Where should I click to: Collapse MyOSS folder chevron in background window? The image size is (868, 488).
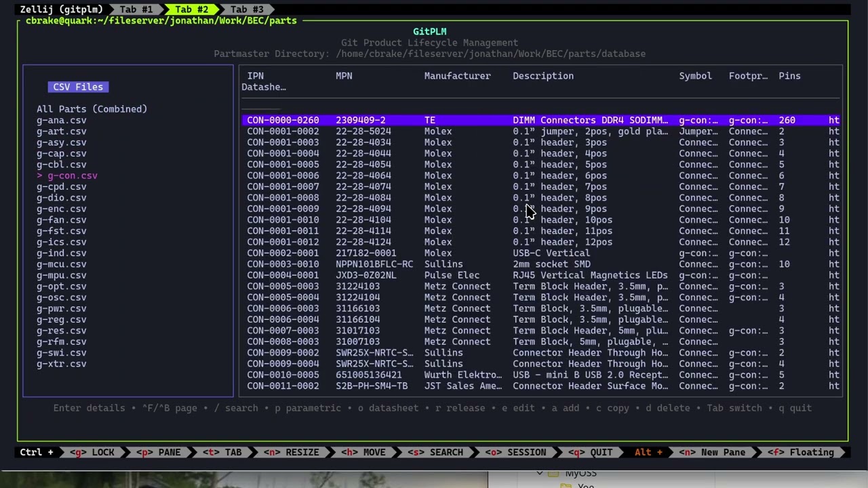pyautogui.click(x=540, y=473)
